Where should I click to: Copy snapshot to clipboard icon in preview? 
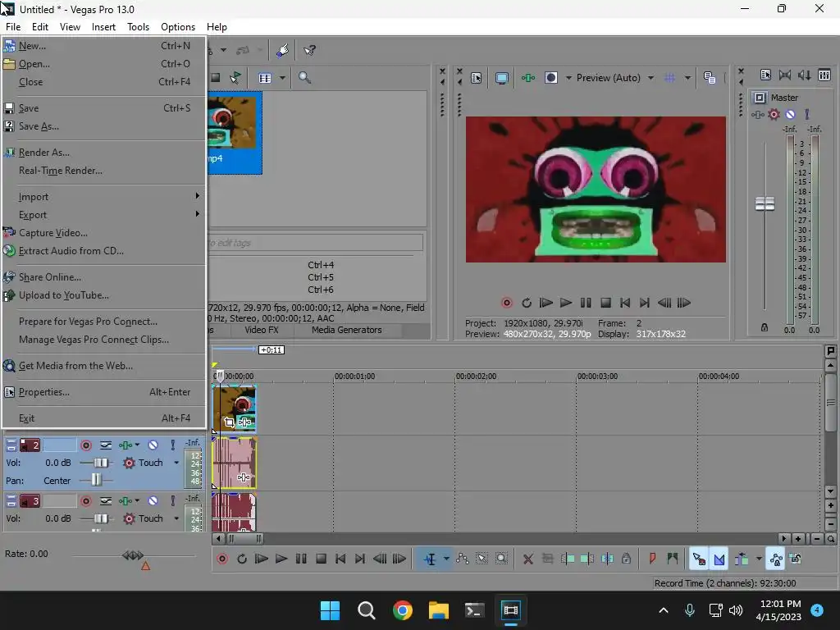[710, 78]
